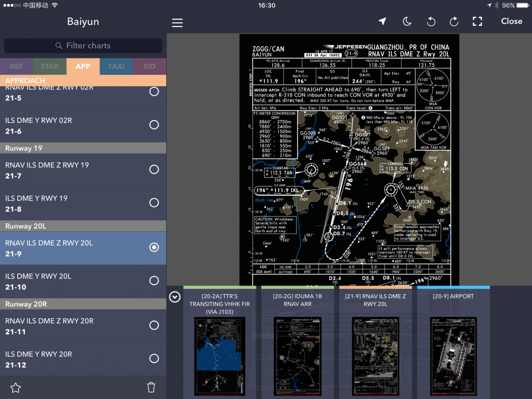The height and width of the screenshot is (399, 532).
Task: Close the chart viewer
Action: [x=512, y=21]
